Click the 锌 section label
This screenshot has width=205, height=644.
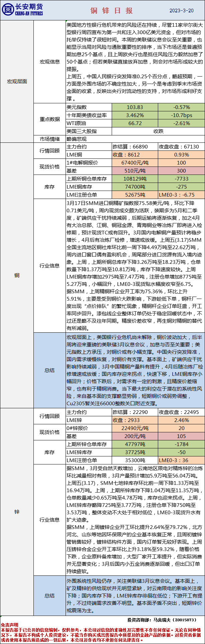[x=17, y=512]
